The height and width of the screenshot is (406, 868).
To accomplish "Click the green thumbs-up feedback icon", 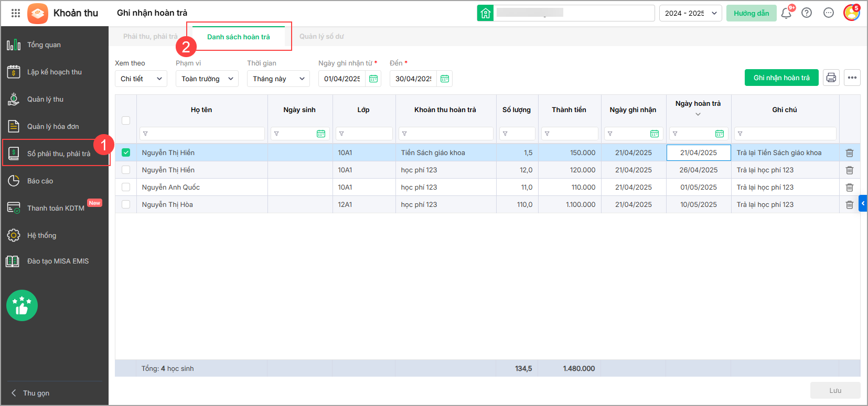I will point(22,305).
